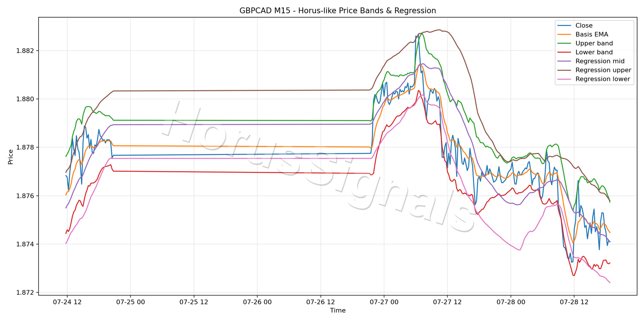This screenshot has width=644, height=322.
Task: Click the 'Time' x-axis label
Action: pyautogui.click(x=338, y=310)
